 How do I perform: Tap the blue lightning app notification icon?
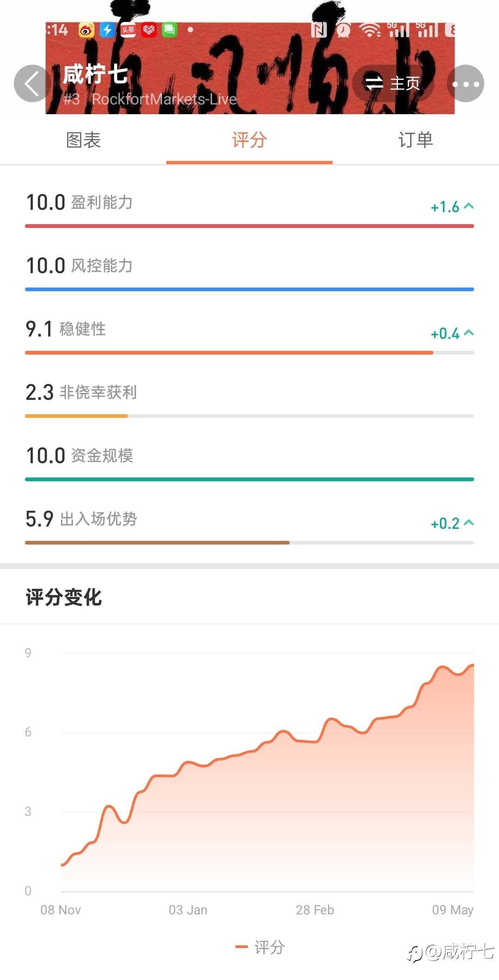[107, 30]
